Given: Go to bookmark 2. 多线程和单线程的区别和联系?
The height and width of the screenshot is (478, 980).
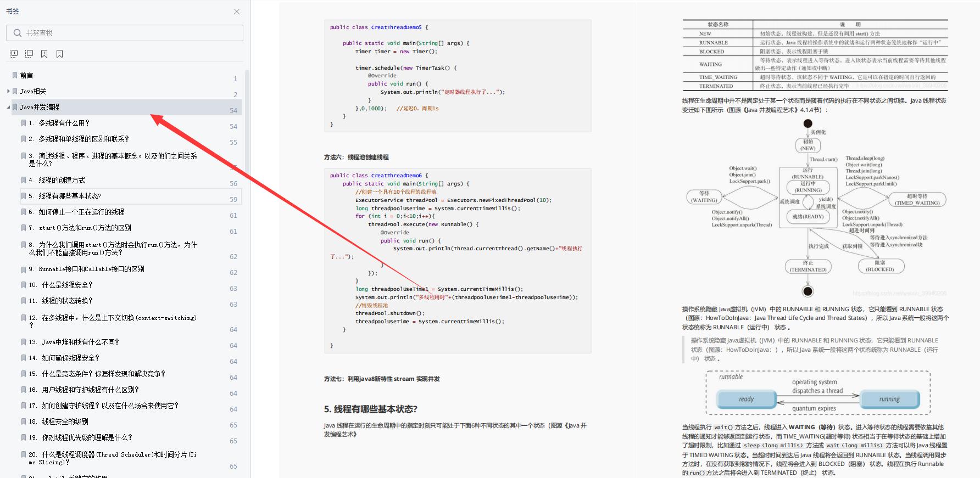Looking at the screenshot, I should tap(79, 139).
